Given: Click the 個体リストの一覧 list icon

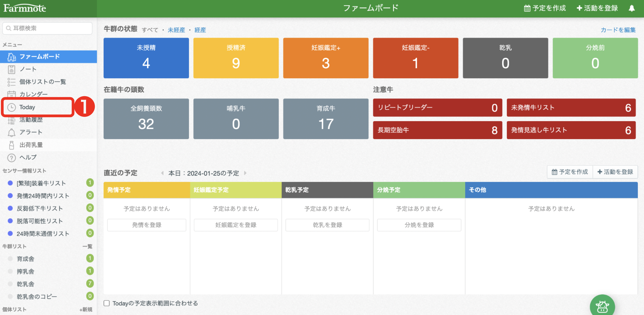Looking at the screenshot, I should 11,82.
